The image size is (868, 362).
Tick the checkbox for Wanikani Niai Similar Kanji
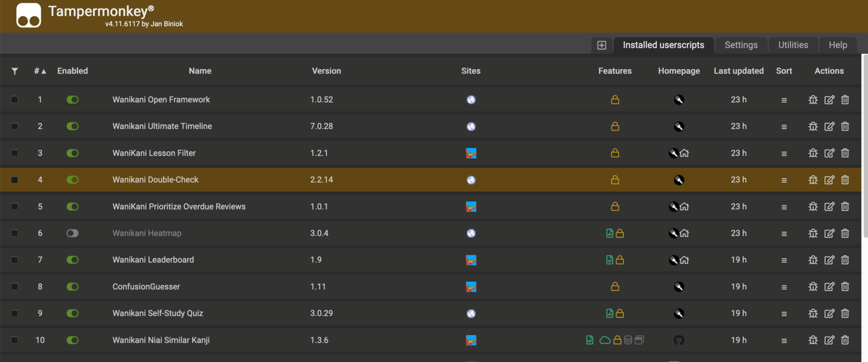[15, 340]
